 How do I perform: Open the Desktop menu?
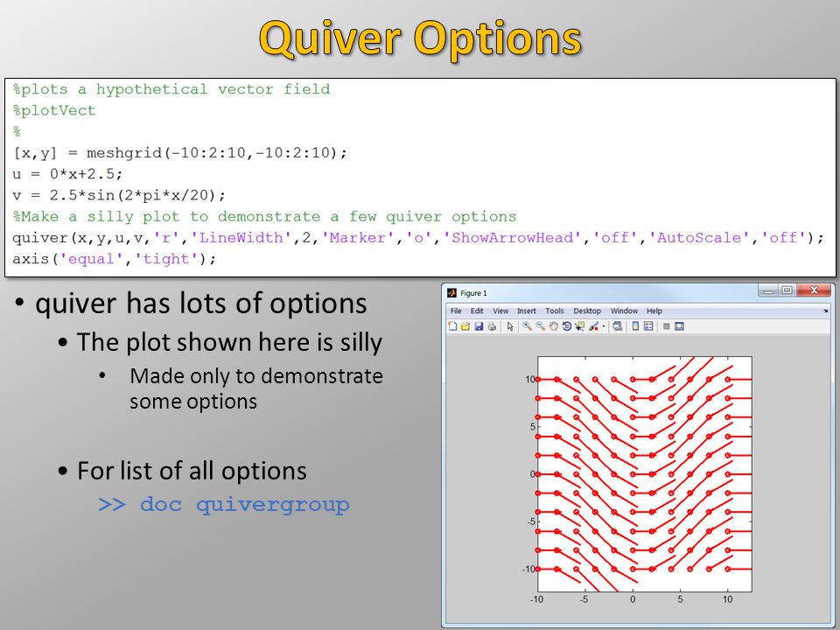(x=587, y=311)
